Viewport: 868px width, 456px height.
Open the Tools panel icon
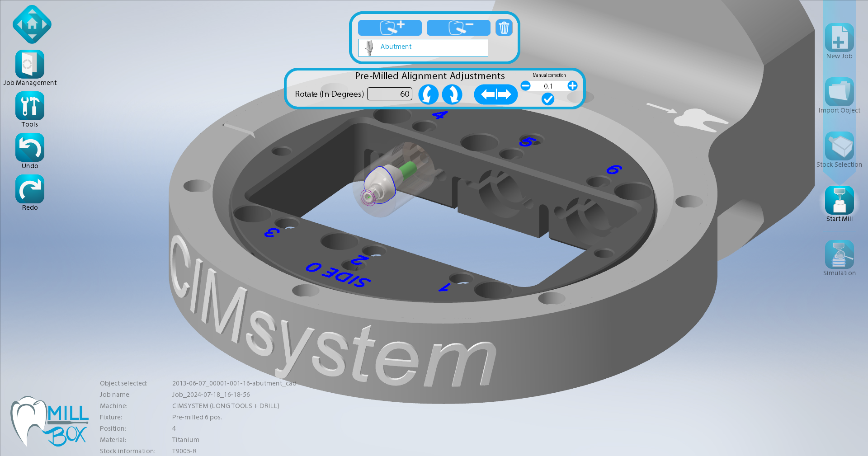[x=30, y=106]
